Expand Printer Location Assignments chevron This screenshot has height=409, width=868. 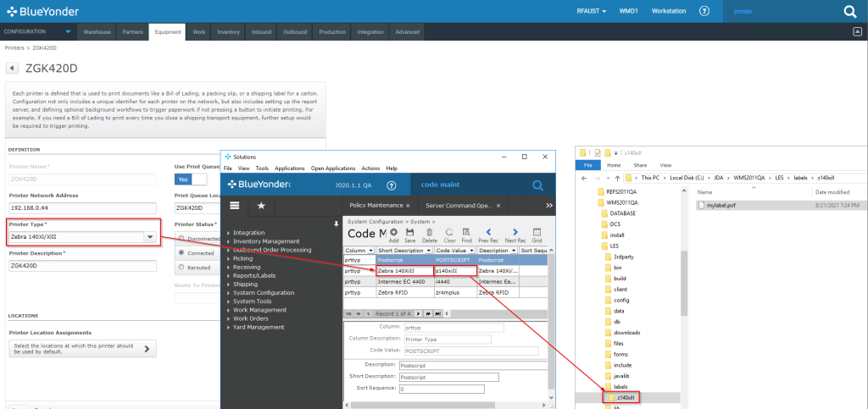coord(147,349)
